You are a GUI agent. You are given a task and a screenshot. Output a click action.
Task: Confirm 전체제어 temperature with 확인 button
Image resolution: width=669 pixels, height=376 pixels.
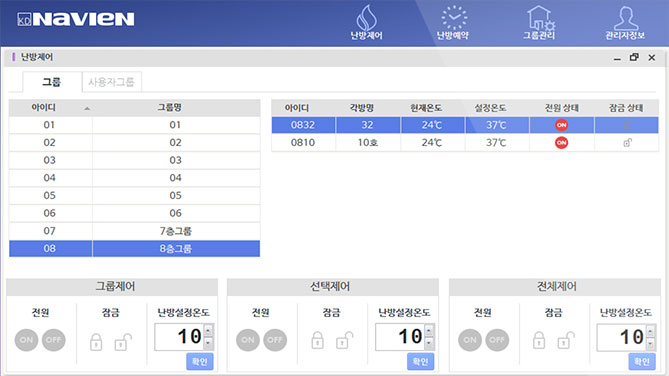[642, 361]
